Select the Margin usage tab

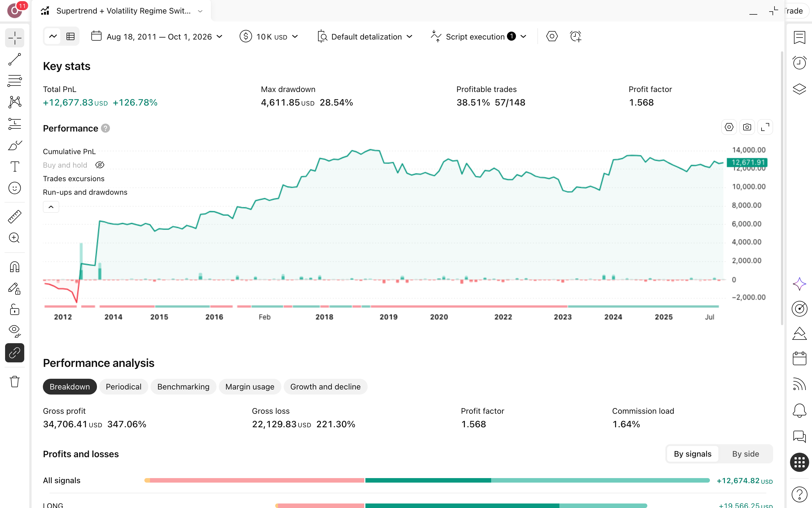point(250,387)
